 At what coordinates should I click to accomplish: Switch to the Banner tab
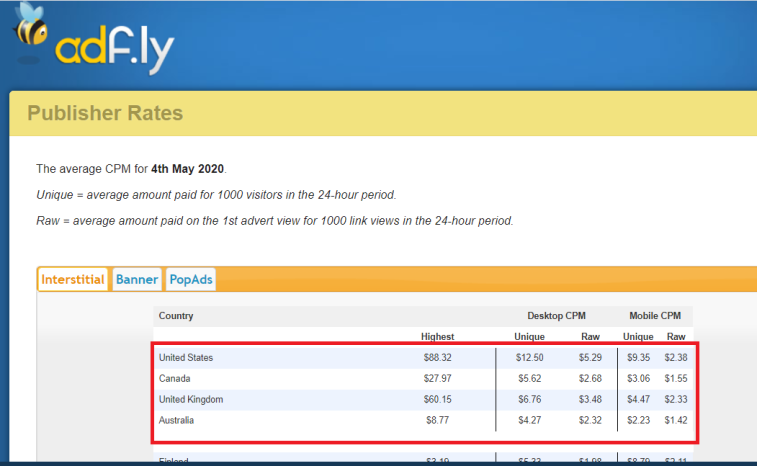[x=137, y=280]
